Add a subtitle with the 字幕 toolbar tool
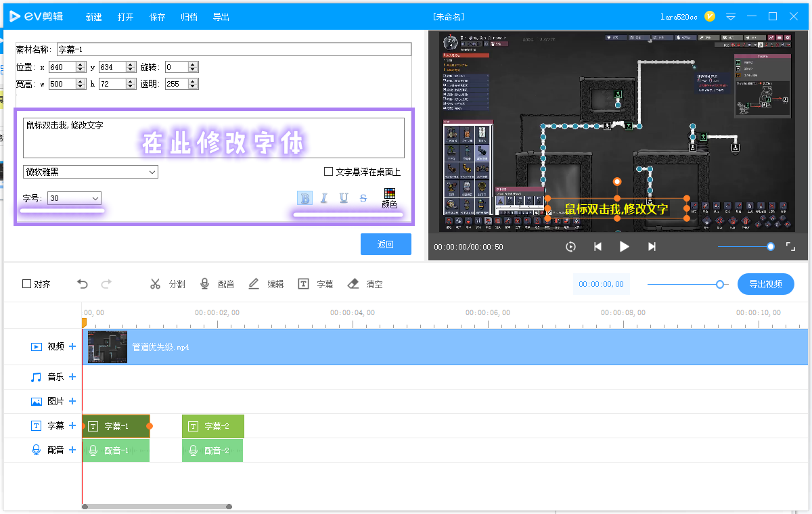 click(304, 284)
